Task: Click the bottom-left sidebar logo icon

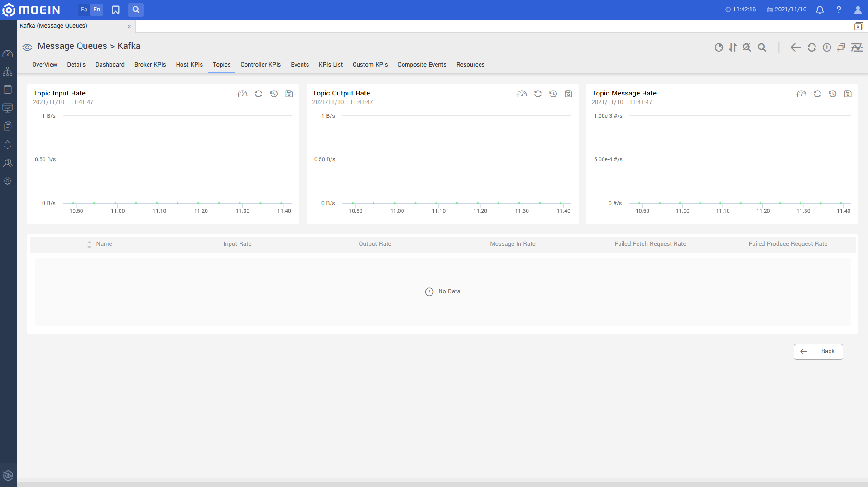Action: pos(8,475)
